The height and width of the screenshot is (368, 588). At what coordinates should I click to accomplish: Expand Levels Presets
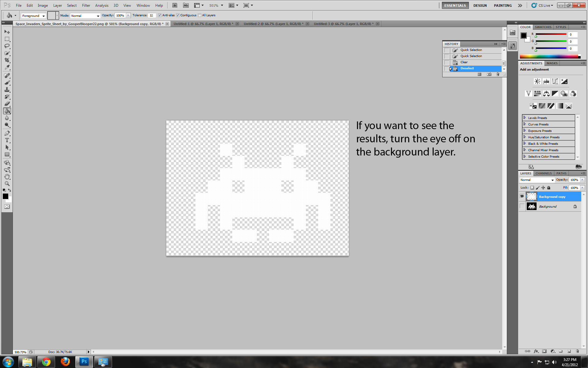click(x=525, y=118)
